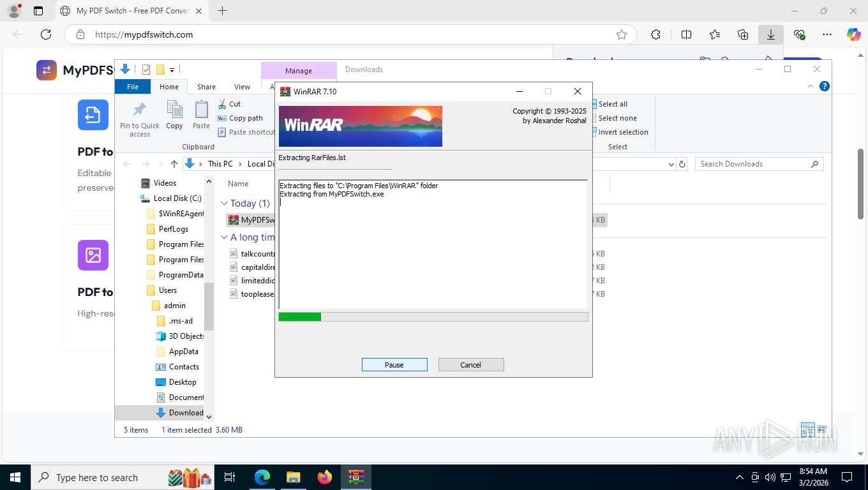
Task: Click 'Extracting from MyPDFSwitch.exe' log line
Action: pos(331,194)
